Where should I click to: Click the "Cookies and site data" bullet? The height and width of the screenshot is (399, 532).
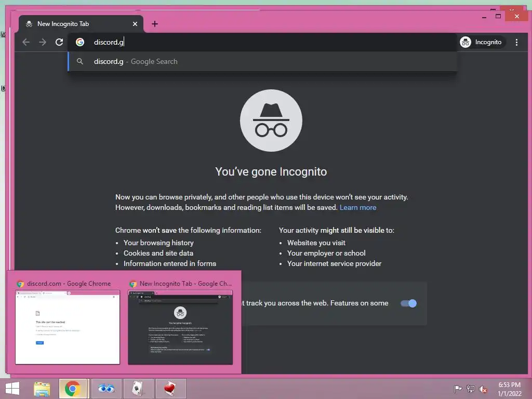(x=158, y=253)
